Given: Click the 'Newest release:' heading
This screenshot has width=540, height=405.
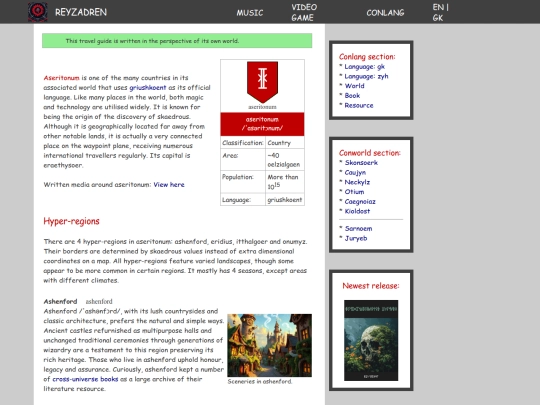Looking at the screenshot, I should point(371,286).
